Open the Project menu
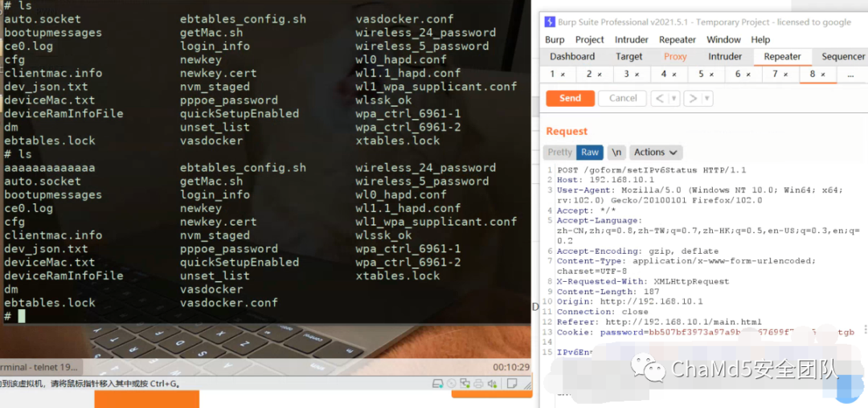 click(590, 40)
